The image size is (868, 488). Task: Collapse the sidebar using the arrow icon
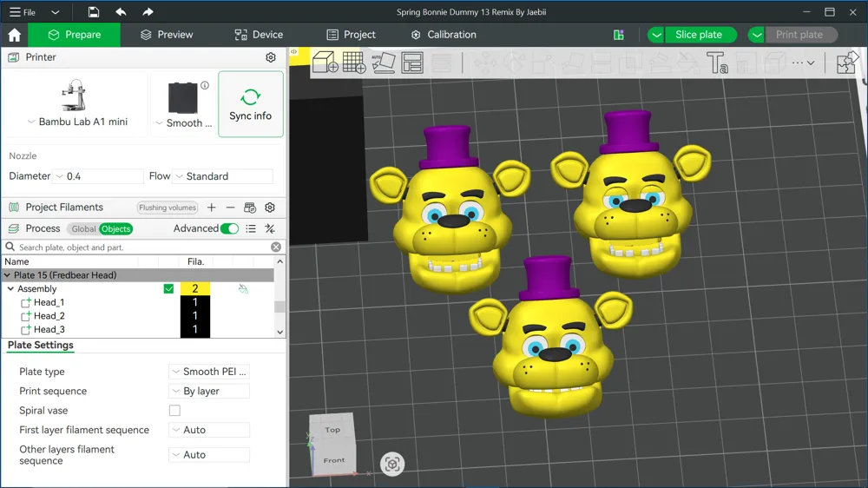pos(294,51)
